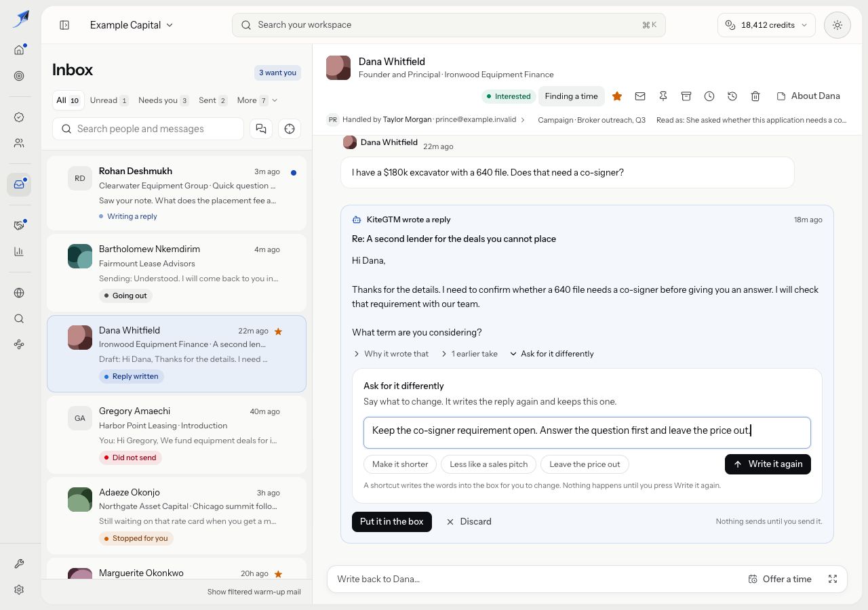Viewport: 868px width, 610px height.
Task: Discard the written reply
Action: point(469,521)
